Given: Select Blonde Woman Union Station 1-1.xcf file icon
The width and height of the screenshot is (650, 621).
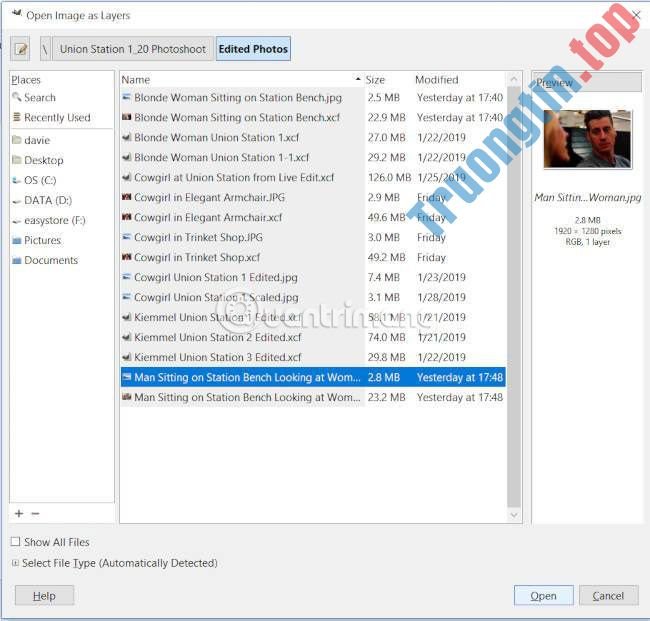Looking at the screenshot, I should [126, 157].
